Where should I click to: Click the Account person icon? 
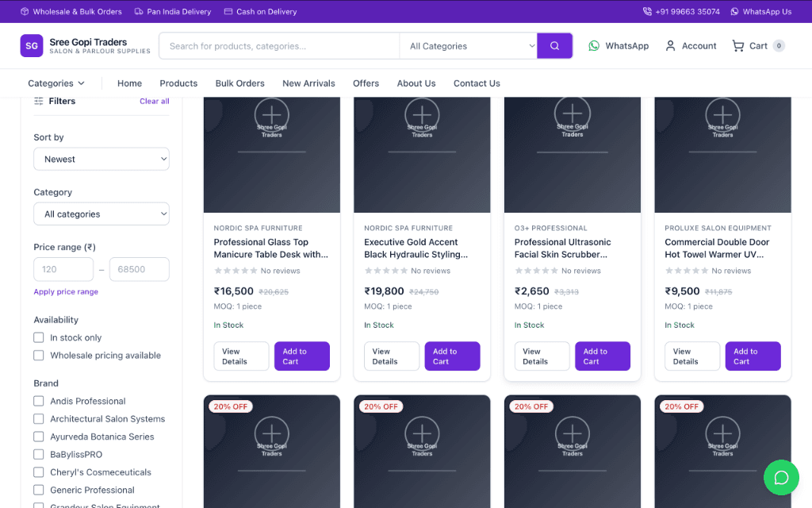tap(670, 45)
